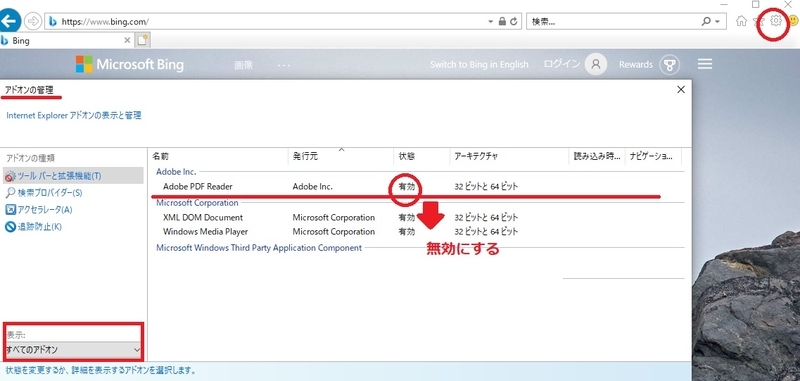This screenshot has height=381, width=800.
Task: Click the Bing site icon in address bar
Action: (x=53, y=21)
